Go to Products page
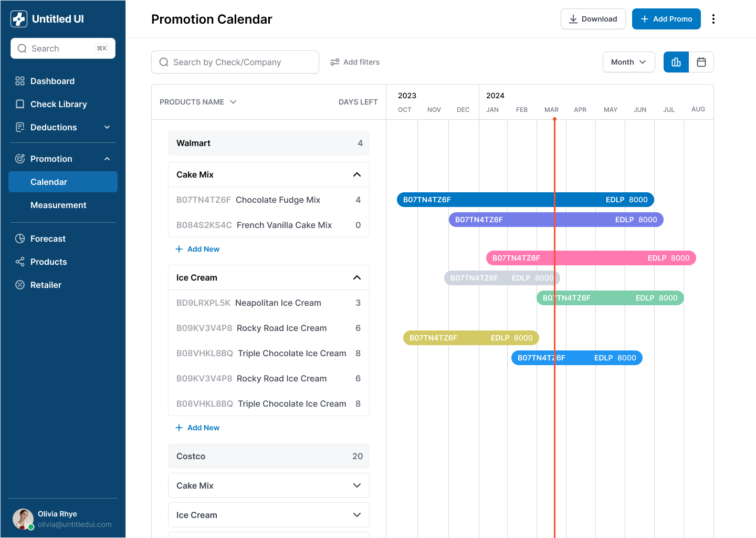 (63, 262)
